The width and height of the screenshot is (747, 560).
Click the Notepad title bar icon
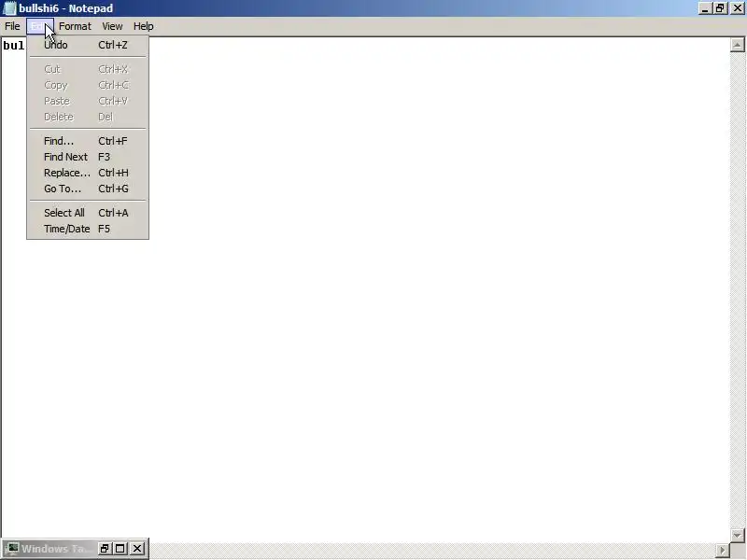point(9,8)
